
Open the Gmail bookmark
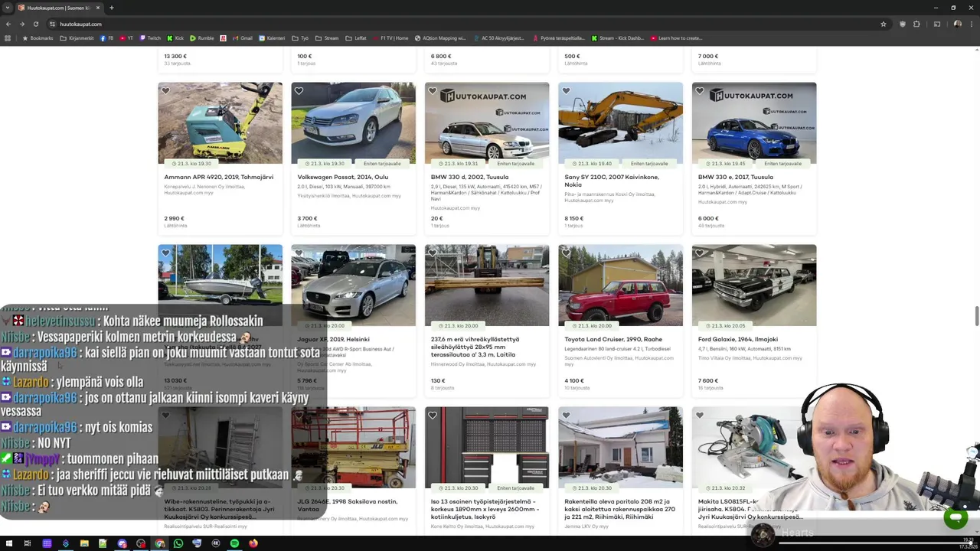point(242,37)
